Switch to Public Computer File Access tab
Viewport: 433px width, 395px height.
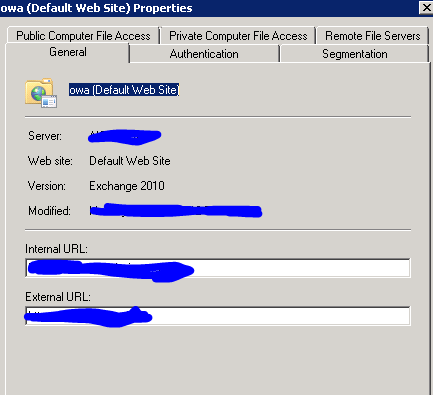pos(83,35)
